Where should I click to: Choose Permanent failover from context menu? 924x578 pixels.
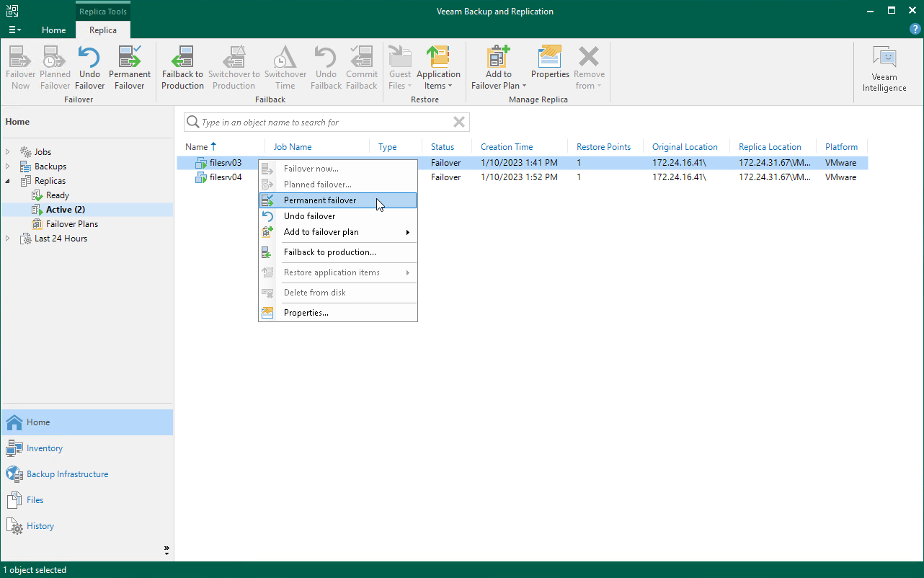click(338, 200)
